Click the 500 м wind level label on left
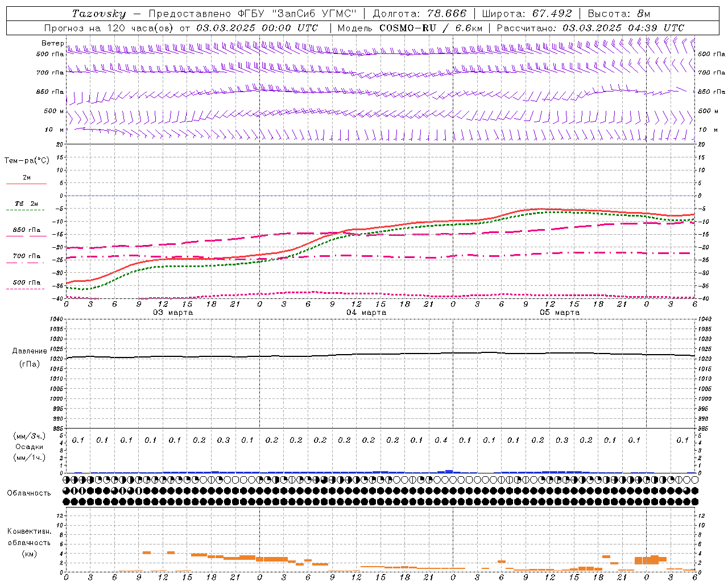 pos(54,111)
